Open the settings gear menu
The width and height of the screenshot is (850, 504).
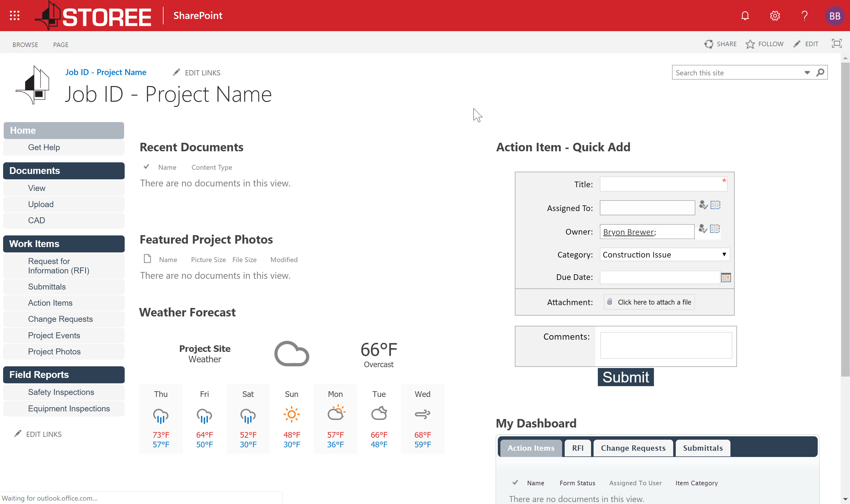(x=775, y=16)
